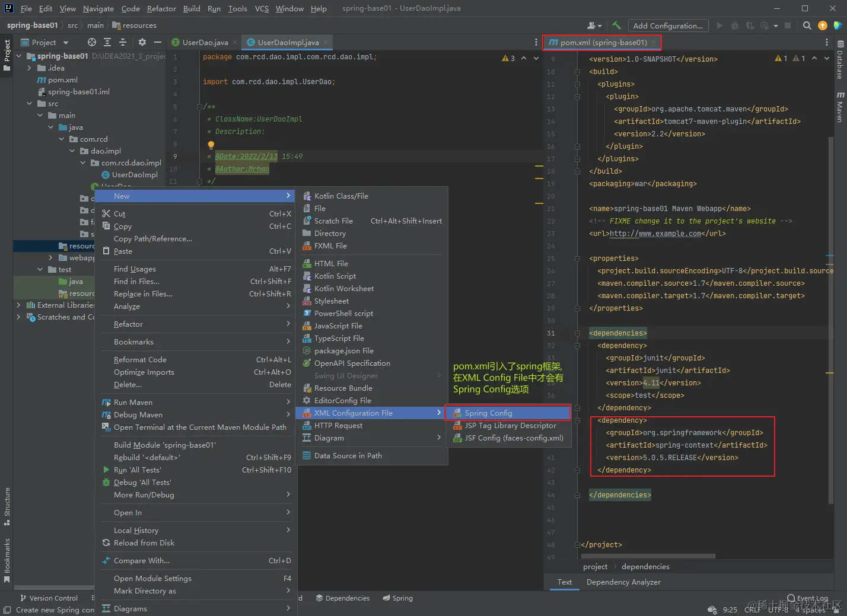Click the Add Configuration button
847x616 pixels.
tap(667, 25)
